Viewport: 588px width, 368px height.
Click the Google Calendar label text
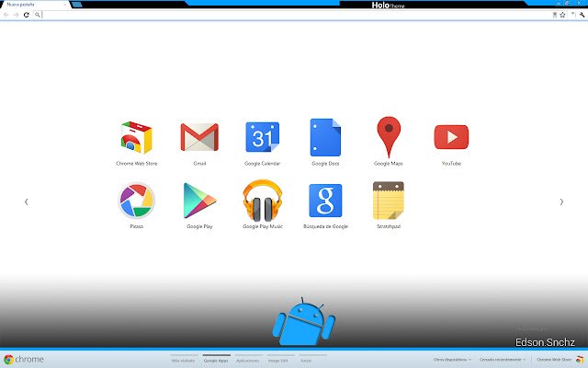(x=262, y=164)
